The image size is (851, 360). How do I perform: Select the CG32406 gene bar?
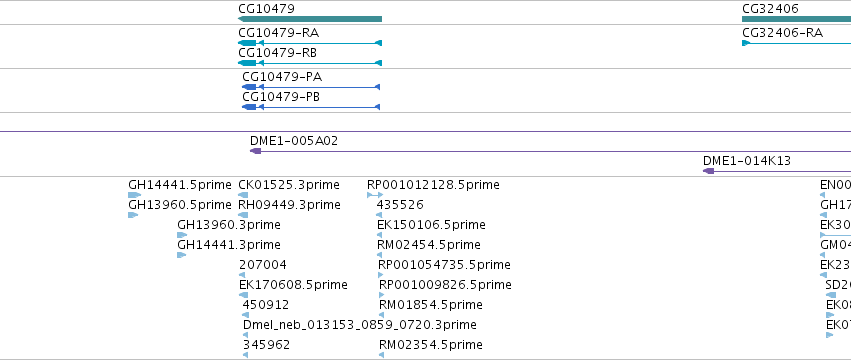(796, 19)
